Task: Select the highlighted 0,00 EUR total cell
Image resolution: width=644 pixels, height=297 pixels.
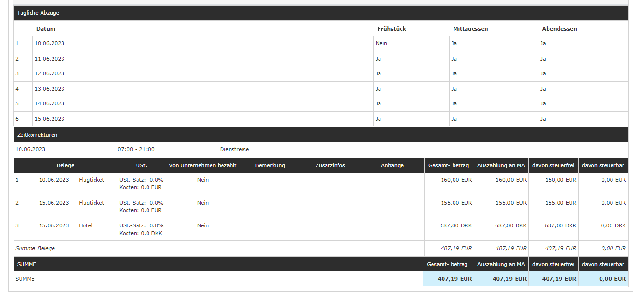Action: [x=612, y=279]
